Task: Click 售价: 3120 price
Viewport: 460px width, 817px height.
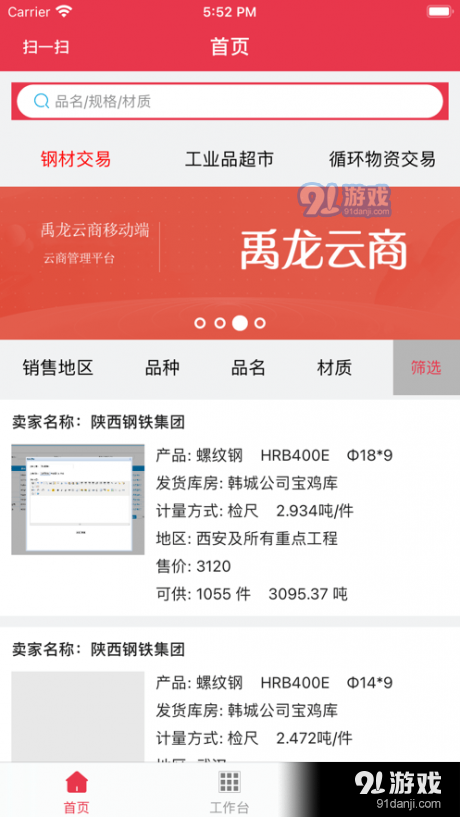Action: 193,566
